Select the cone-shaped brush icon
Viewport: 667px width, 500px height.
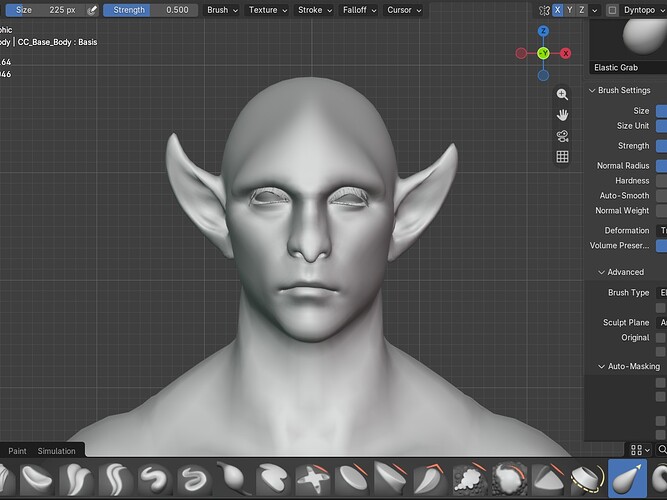(x=548, y=479)
